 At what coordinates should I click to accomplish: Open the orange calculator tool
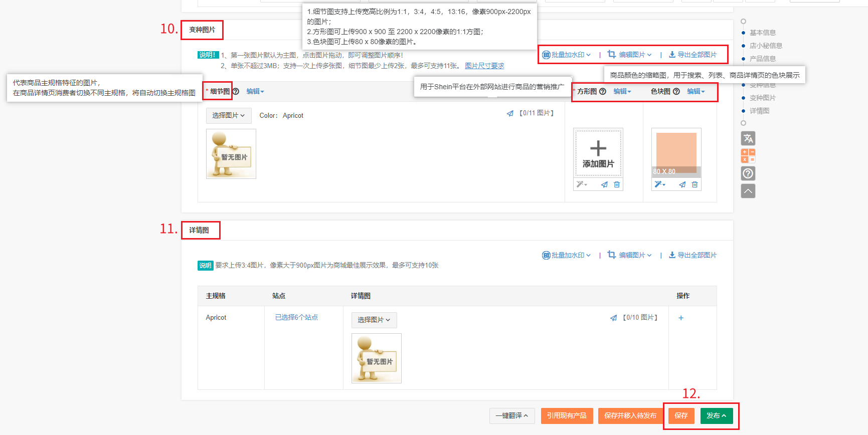[748, 156]
